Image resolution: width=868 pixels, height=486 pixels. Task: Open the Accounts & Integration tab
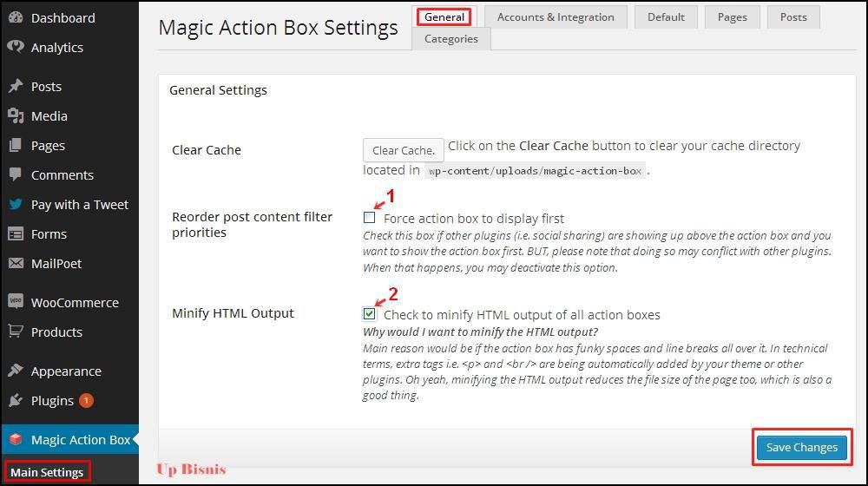point(556,17)
